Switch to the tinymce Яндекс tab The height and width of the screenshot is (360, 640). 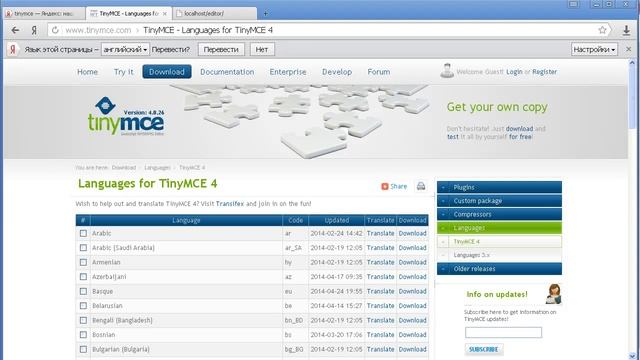tap(43, 13)
